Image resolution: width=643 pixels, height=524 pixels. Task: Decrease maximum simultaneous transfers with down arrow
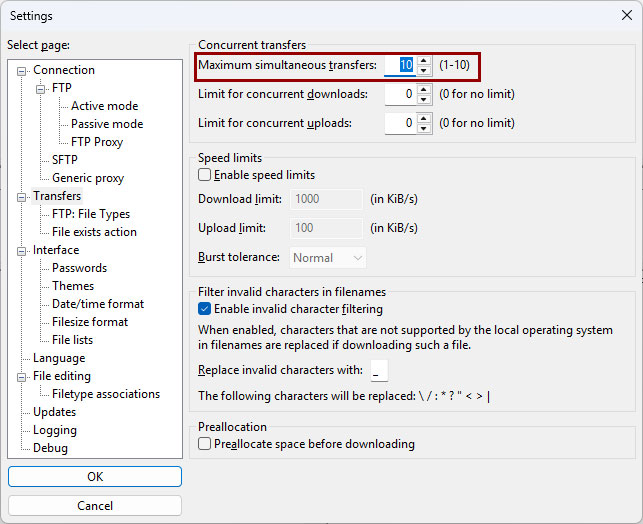point(424,71)
